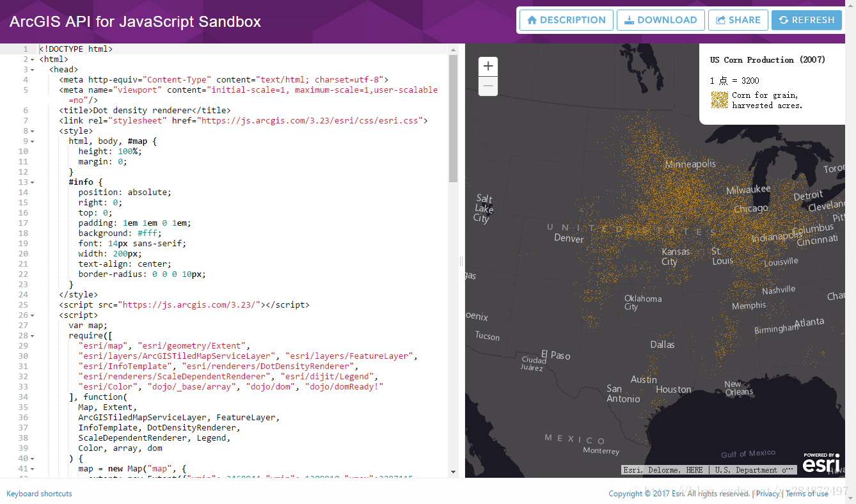The image size is (856, 504).
Task: Click the Salt Lake City map label
Action: [483, 209]
